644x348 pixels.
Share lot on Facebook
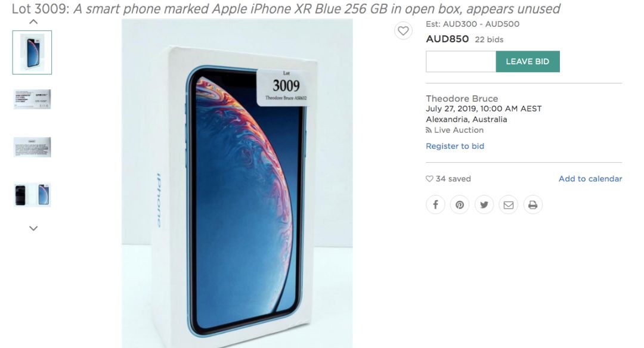(x=435, y=205)
